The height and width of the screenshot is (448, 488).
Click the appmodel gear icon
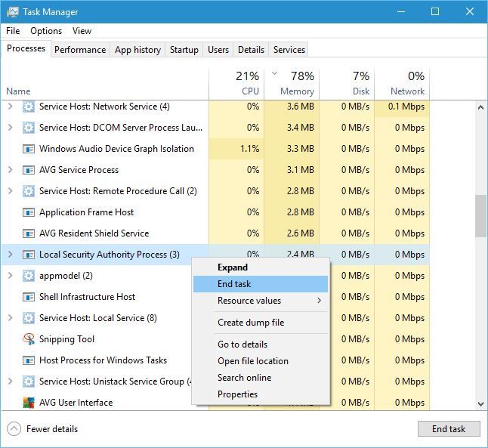coord(29,276)
